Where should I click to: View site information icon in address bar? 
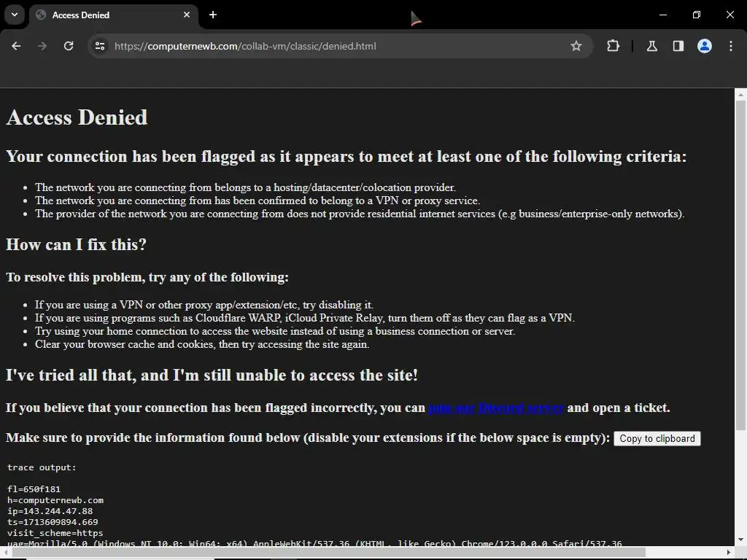(x=100, y=46)
